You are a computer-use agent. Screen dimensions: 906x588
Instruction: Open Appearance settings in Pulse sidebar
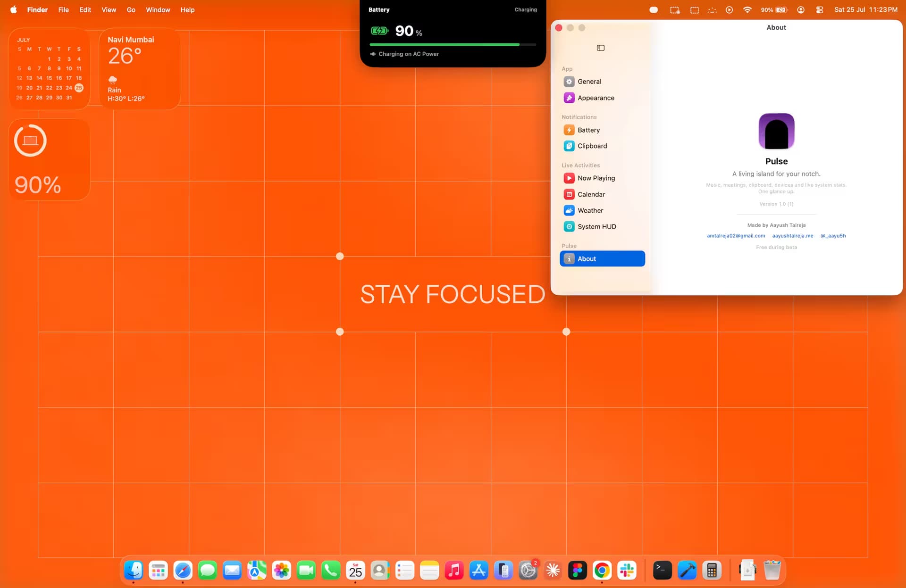(x=602, y=98)
